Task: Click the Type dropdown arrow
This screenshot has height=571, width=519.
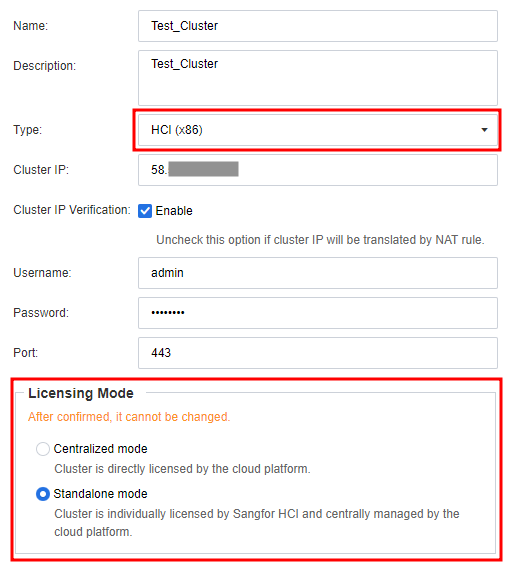Action: (484, 130)
